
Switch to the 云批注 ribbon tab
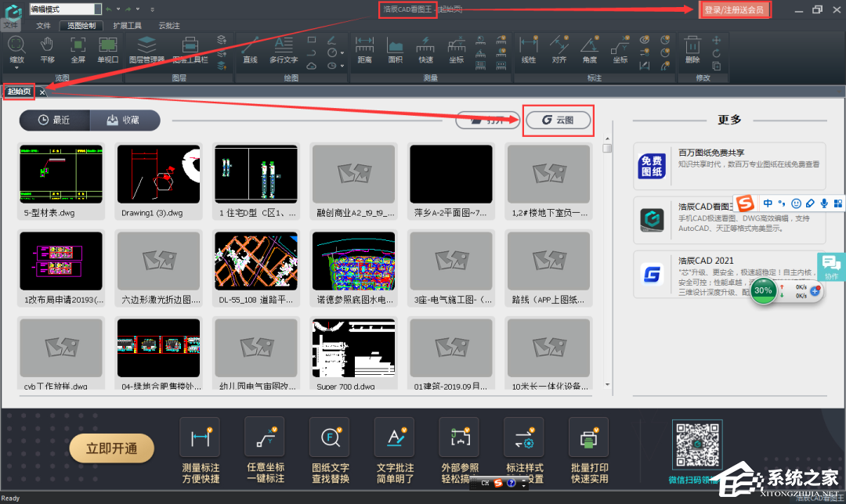(169, 25)
